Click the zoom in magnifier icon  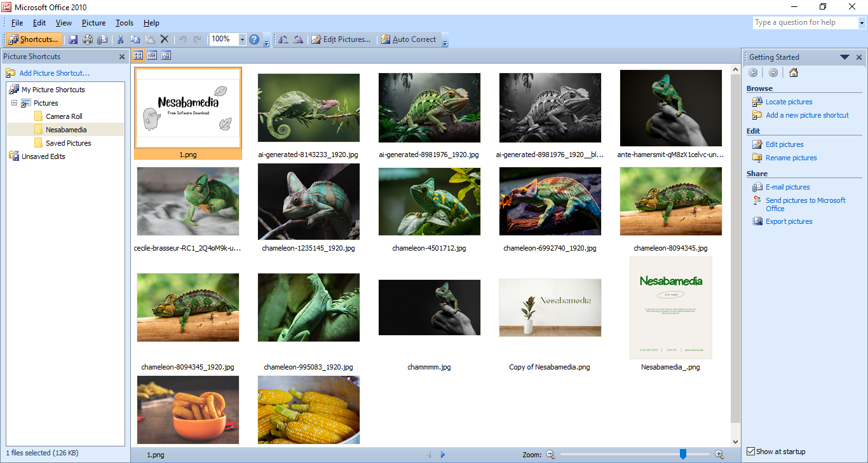tap(719, 454)
